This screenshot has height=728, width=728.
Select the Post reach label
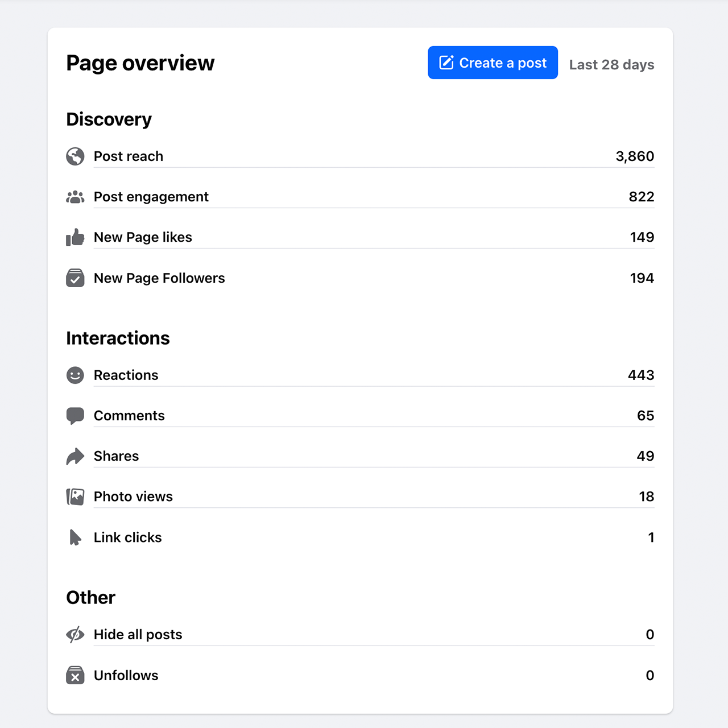[x=129, y=156]
